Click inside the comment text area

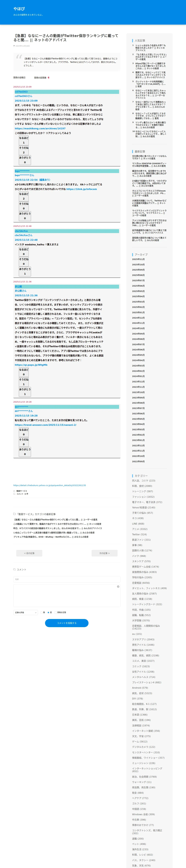(67, 596)
